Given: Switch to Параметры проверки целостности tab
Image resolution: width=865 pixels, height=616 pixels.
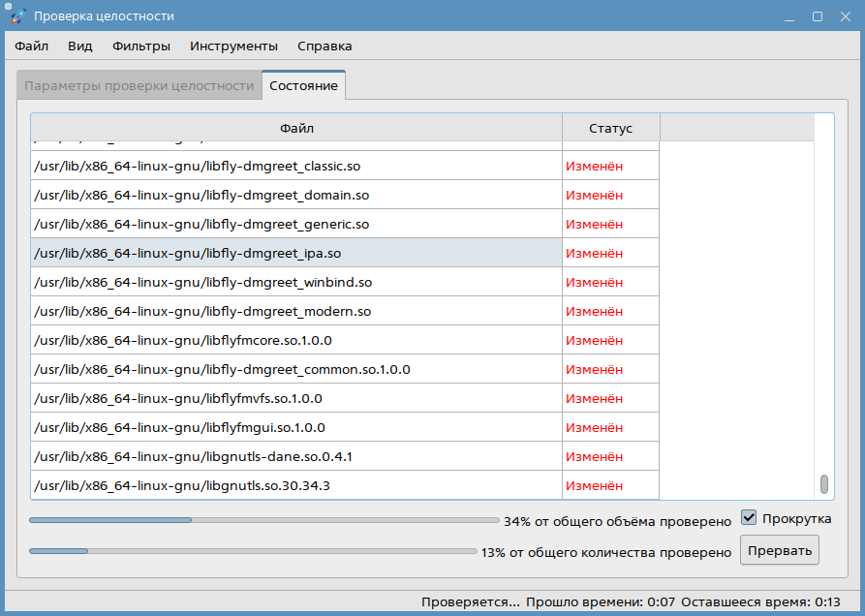Looking at the screenshot, I should (139, 85).
